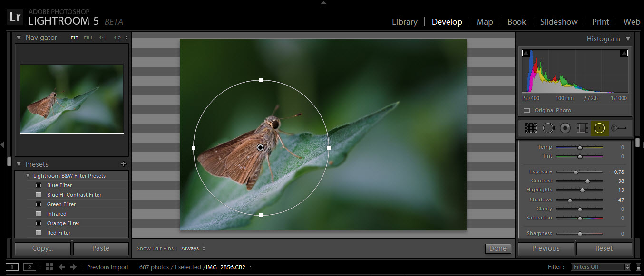The width and height of the screenshot is (644, 276).
Task: Click the Exposure slider handle
Action: (x=576, y=172)
